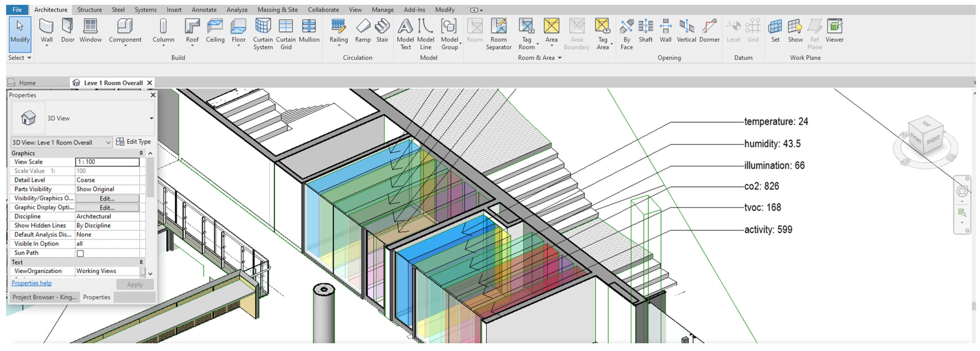
Task: Collapse the Text properties section
Action: click(x=141, y=262)
